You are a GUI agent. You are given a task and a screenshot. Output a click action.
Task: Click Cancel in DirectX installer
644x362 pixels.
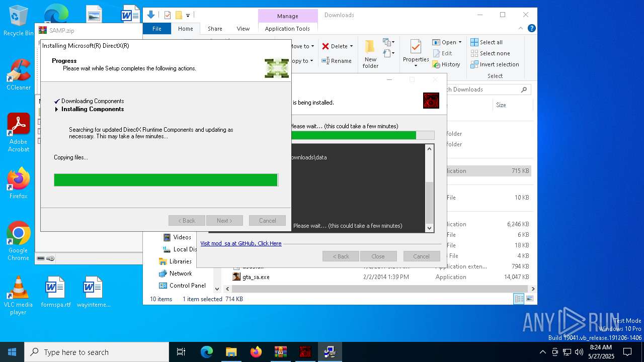267,221
